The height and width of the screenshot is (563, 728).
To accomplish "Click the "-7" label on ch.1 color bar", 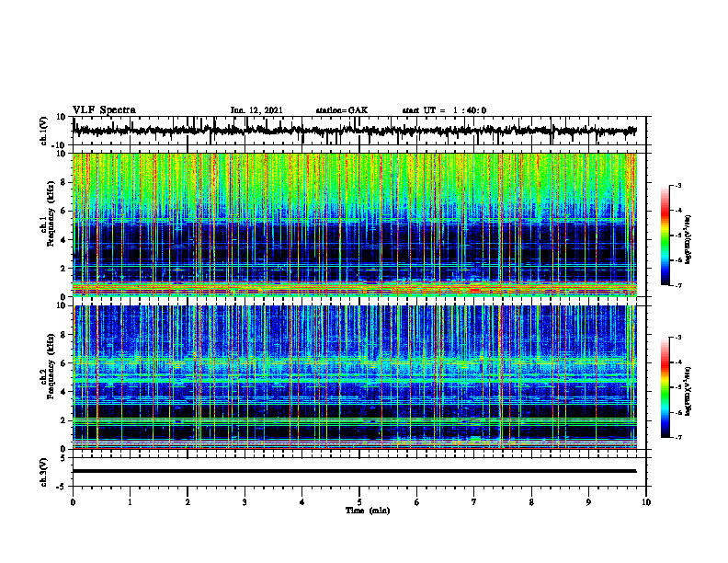I will 677,285.
